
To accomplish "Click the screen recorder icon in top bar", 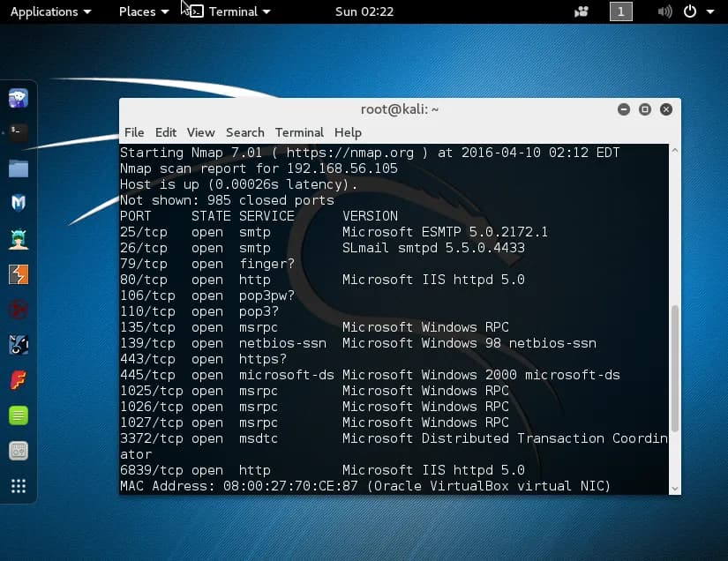I will pyautogui.click(x=581, y=11).
